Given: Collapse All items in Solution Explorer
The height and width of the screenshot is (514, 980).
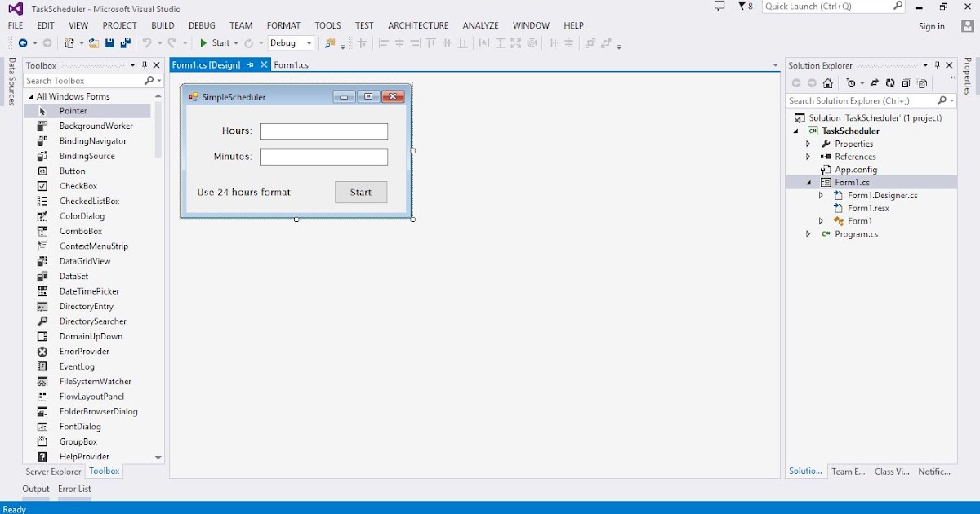Looking at the screenshot, I should click(906, 82).
